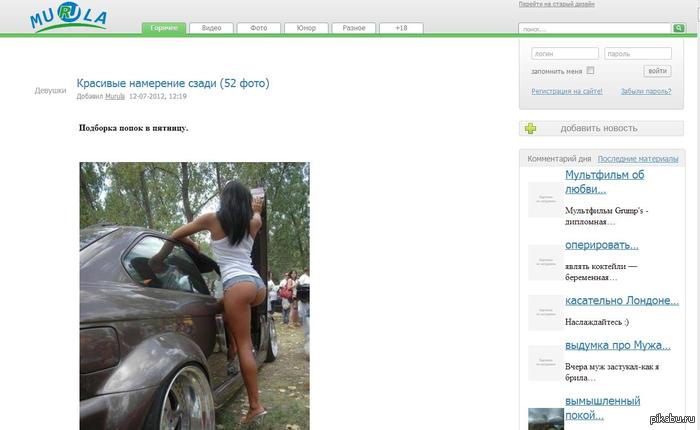700x430 pixels.
Task: Go to the "Разное" tab
Action: tap(354, 28)
